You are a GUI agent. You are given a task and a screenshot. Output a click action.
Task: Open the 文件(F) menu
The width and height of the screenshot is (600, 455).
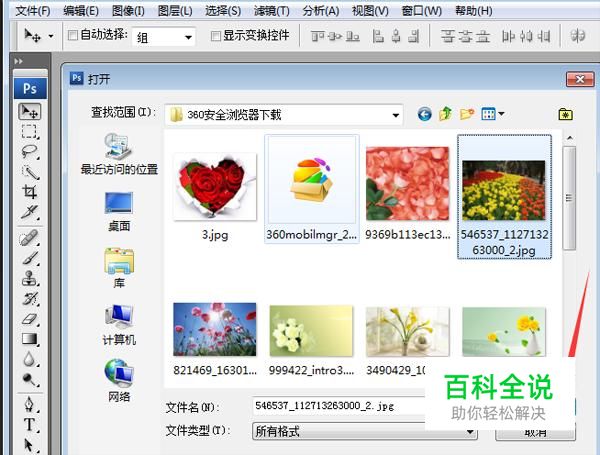click(33, 11)
